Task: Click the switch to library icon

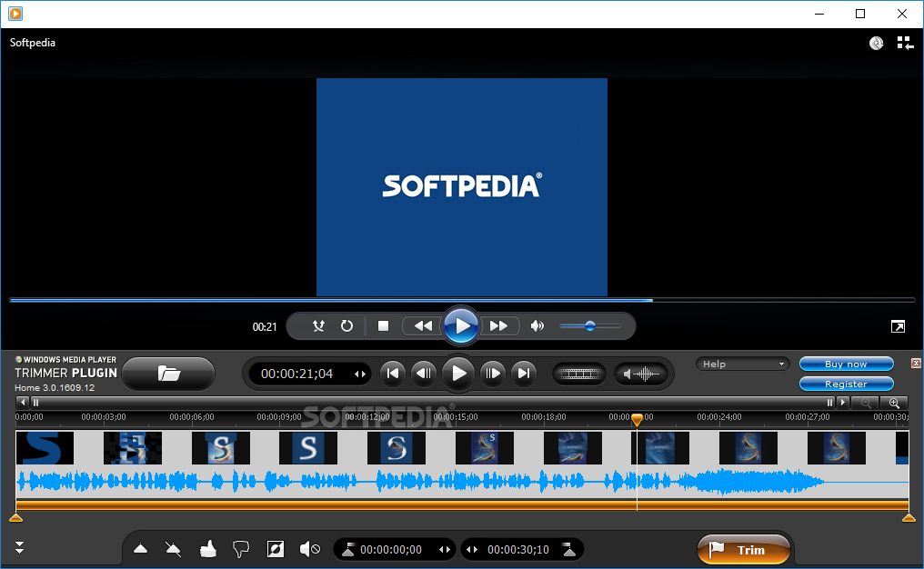Action: coord(905,43)
